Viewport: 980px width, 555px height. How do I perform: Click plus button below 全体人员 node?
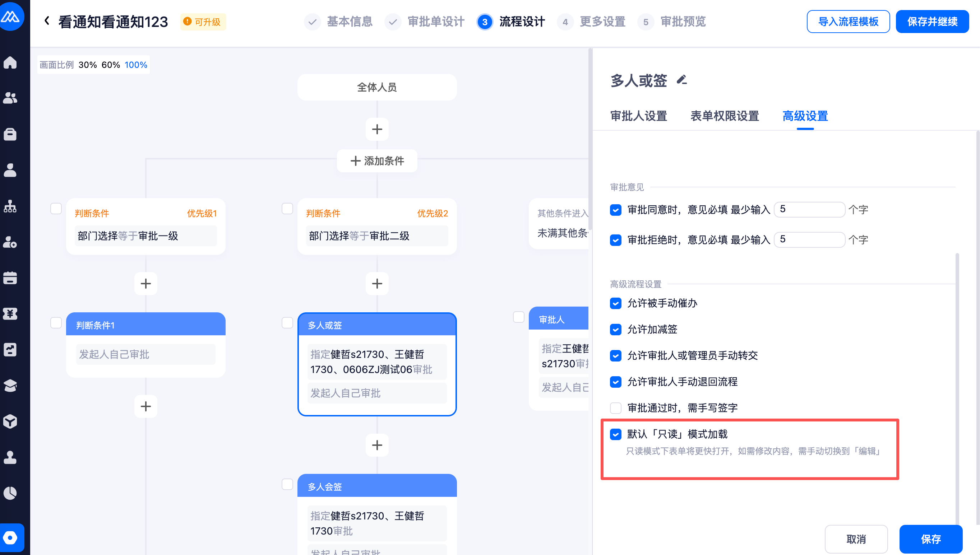[x=377, y=129]
